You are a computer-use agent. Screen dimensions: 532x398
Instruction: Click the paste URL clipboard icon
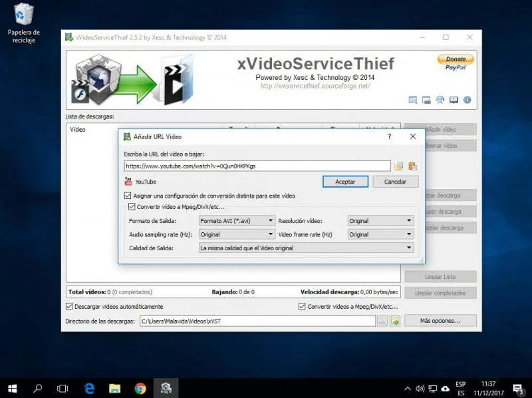[x=412, y=166]
